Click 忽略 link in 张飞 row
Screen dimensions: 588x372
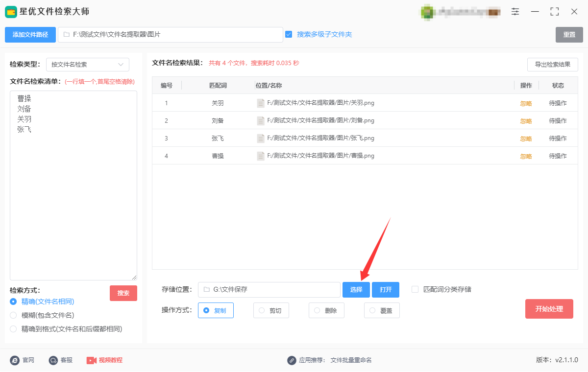point(526,139)
